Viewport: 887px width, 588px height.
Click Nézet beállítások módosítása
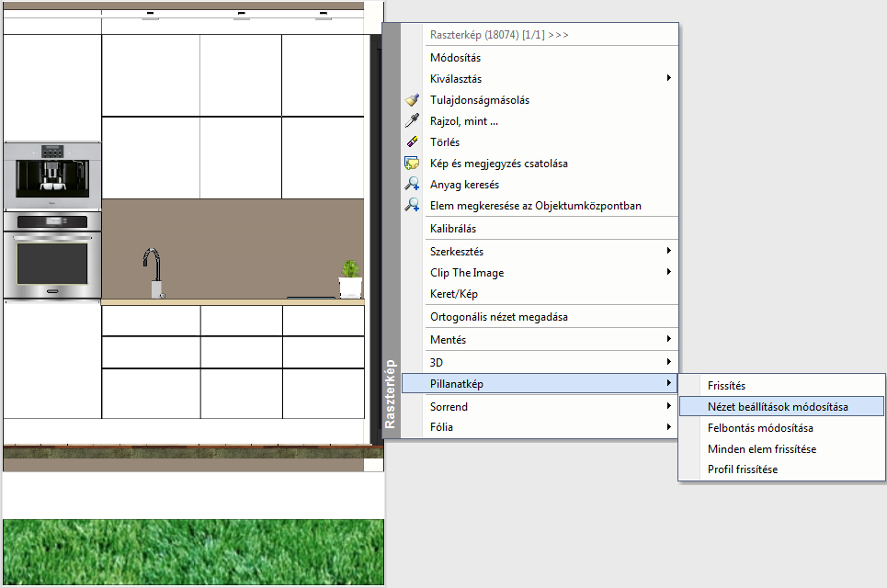[x=778, y=406]
